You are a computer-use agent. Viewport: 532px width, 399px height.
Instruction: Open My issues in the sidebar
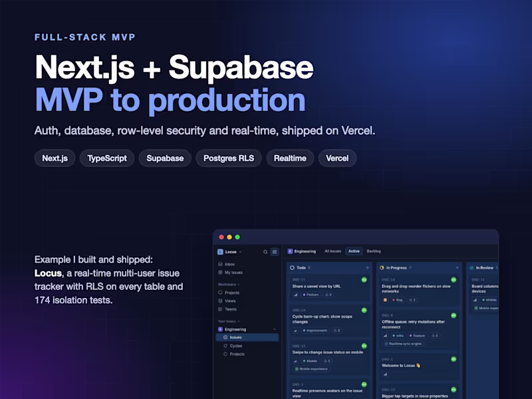(233, 272)
